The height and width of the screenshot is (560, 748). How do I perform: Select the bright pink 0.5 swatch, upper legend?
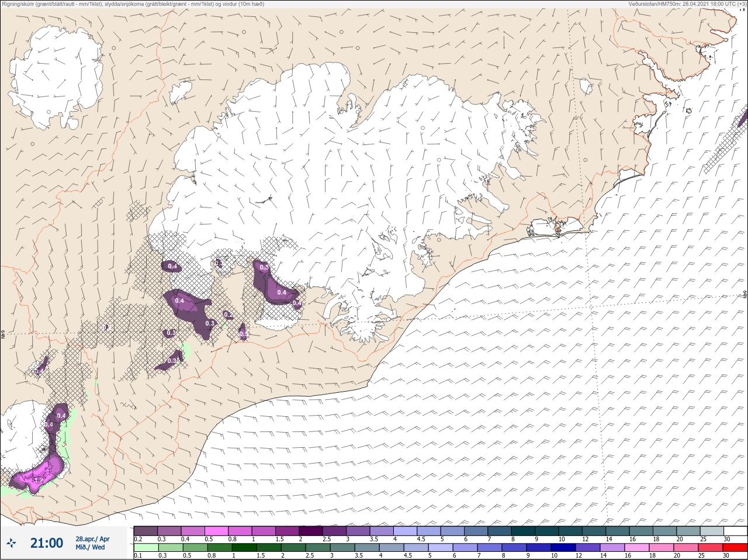[x=217, y=531]
